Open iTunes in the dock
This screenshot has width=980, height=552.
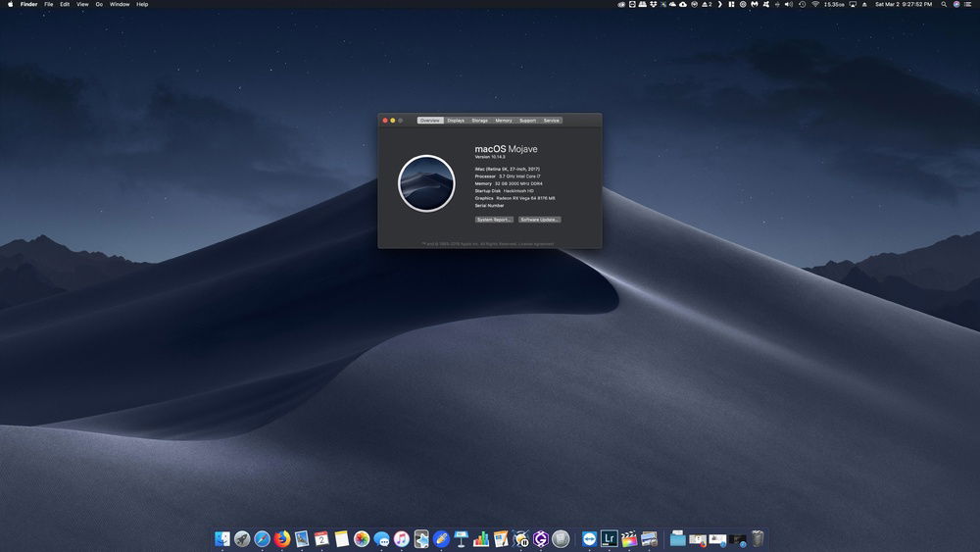401,538
